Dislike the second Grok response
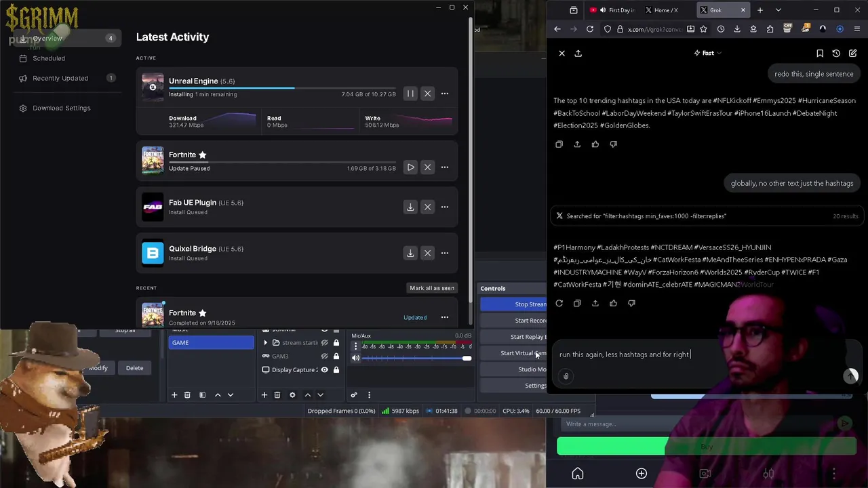This screenshot has height=488, width=868. [631, 304]
